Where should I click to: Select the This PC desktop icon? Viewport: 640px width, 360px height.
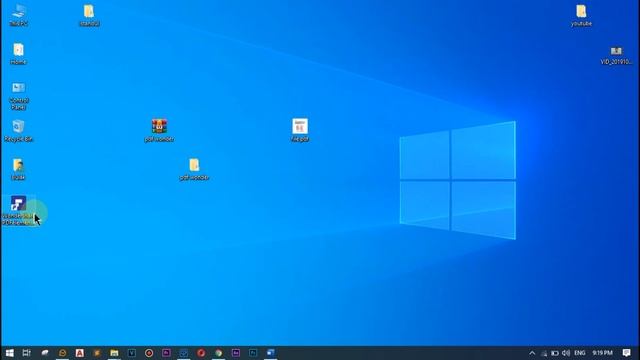point(18,15)
